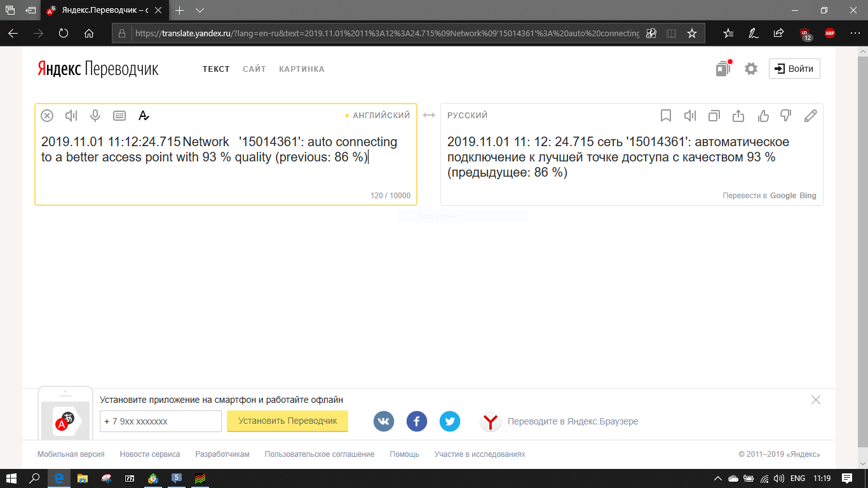Click into the English source text area
This screenshot has width=868, height=488.
226,154
